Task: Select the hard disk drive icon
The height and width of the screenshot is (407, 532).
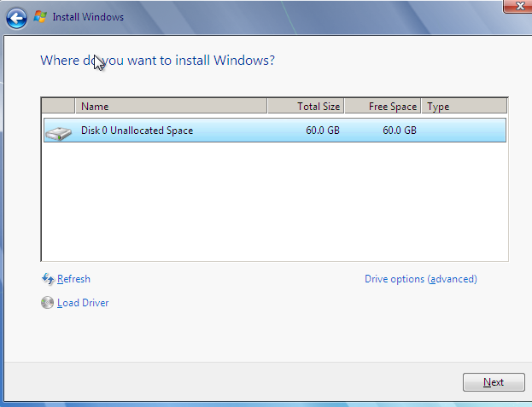Action: click(59, 133)
